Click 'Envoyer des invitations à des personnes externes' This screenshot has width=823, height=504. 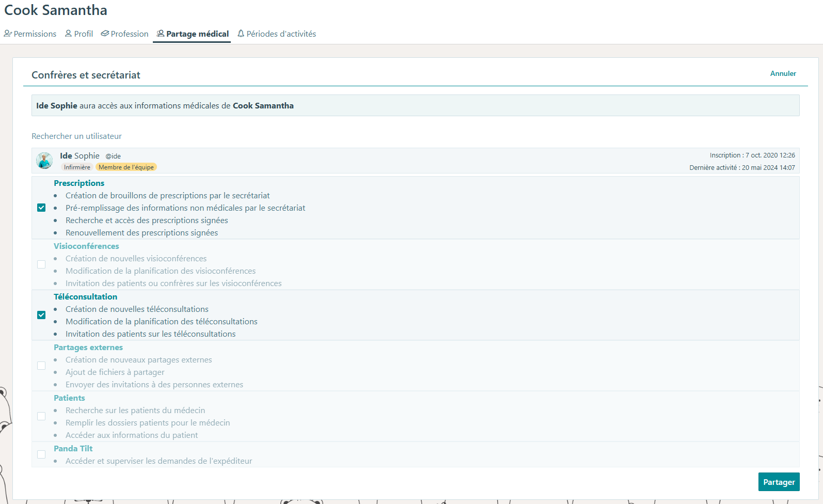click(x=154, y=385)
